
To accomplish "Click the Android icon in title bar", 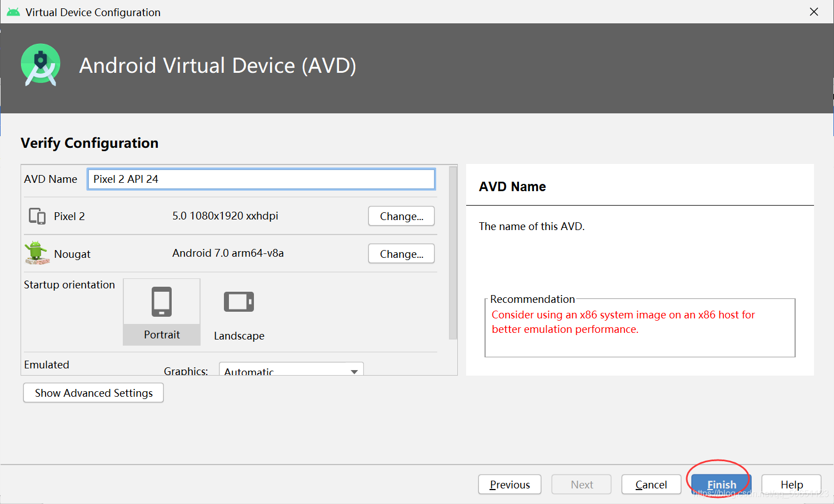I will pyautogui.click(x=13, y=12).
